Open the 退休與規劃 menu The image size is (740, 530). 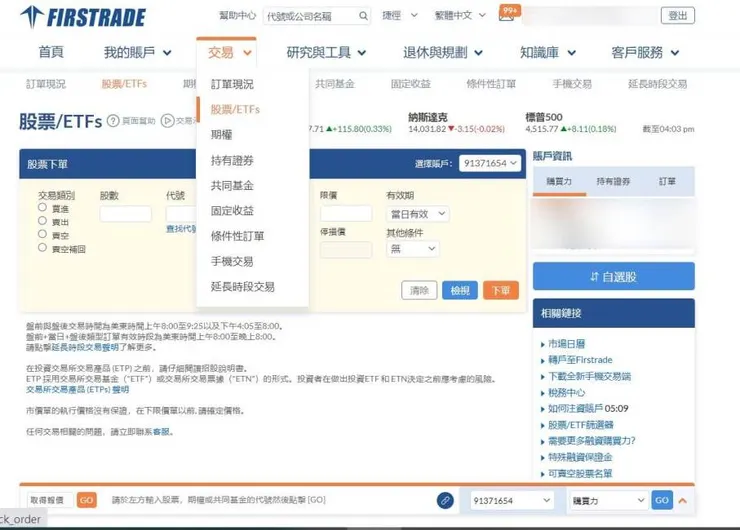point(443,52)
